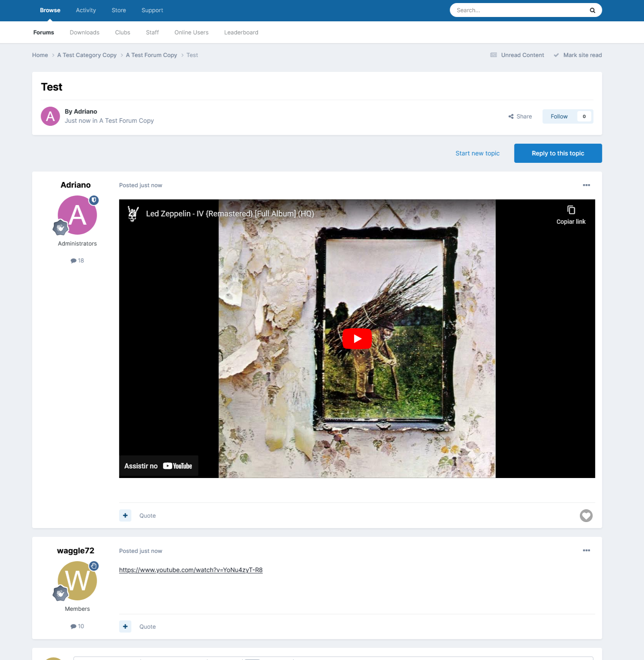
Task: Click waggle72's post count 10
Action: tap(77, 626)
